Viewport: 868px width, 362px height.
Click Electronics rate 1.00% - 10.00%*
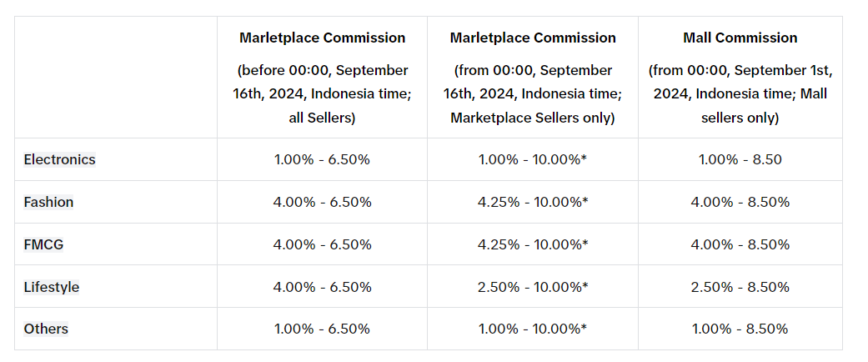coord(533,159)
